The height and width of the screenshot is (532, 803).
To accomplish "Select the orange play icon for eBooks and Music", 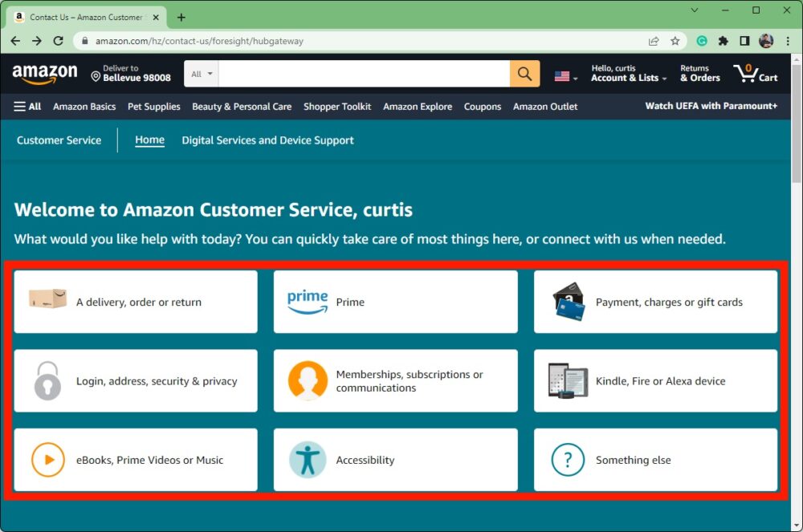I will point(48,459).
